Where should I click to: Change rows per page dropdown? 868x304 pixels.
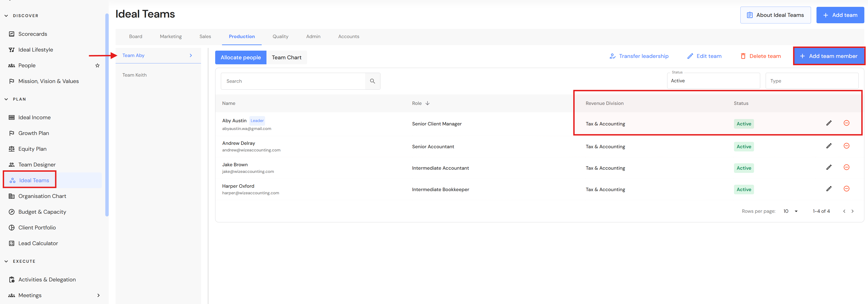tap(790, 211)
